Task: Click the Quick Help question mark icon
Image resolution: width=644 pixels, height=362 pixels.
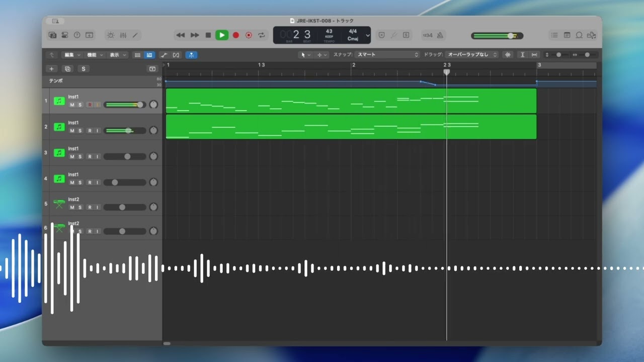Action: pyautogui.click(x=77, y=35)
